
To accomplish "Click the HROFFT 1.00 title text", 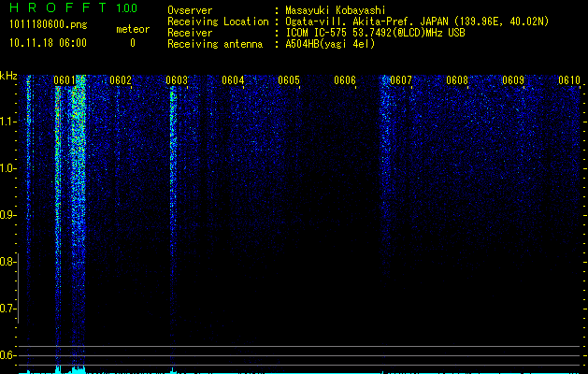I will point(73,7).
